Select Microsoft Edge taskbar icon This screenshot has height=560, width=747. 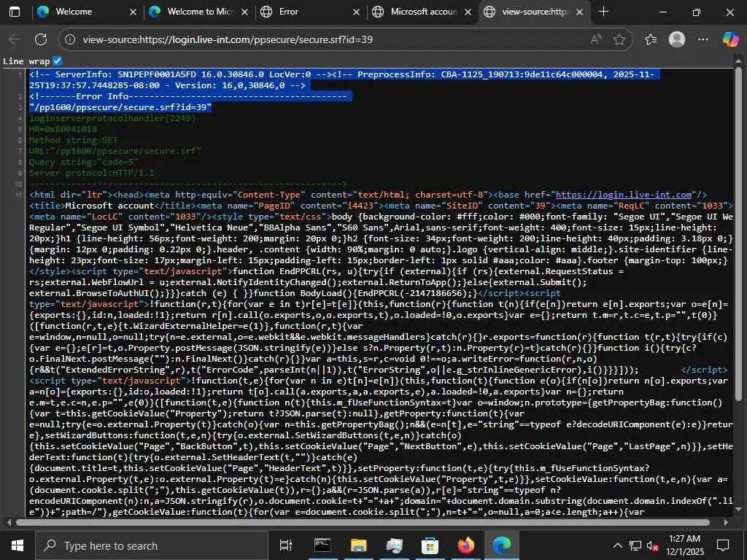point(502,545)
